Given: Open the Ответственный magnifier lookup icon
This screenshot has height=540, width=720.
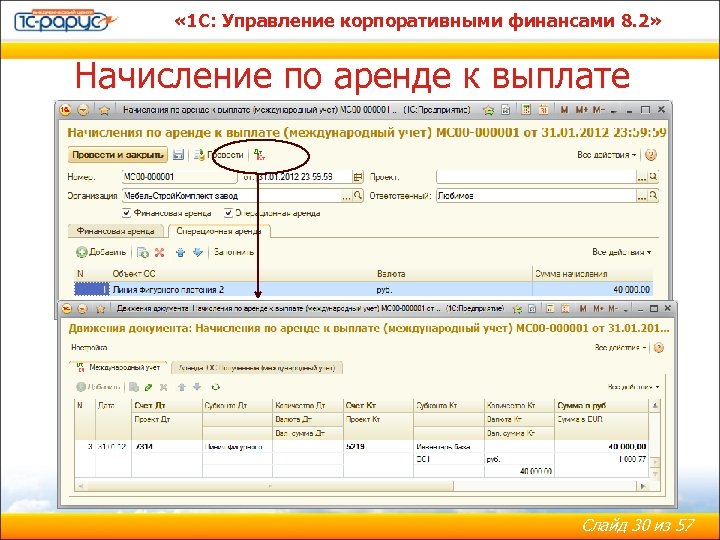Looking at the screenshot, I should [653, 196].
